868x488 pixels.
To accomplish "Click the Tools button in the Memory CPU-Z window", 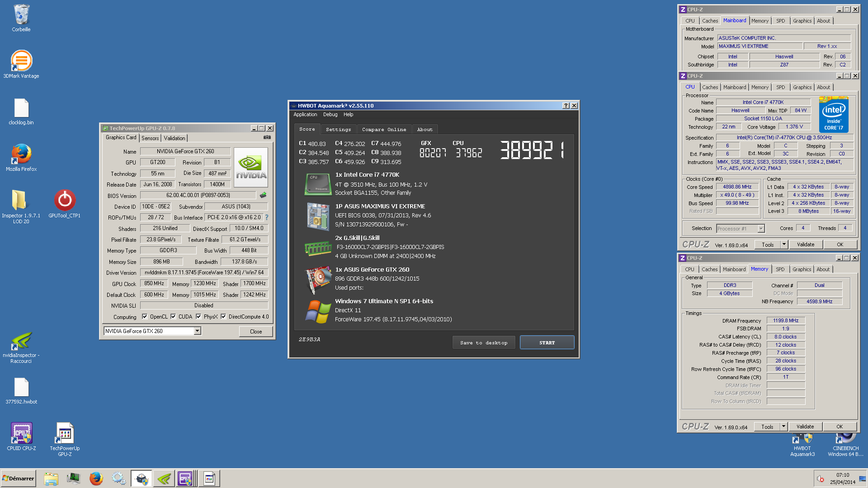I will [x=767, y=427].
